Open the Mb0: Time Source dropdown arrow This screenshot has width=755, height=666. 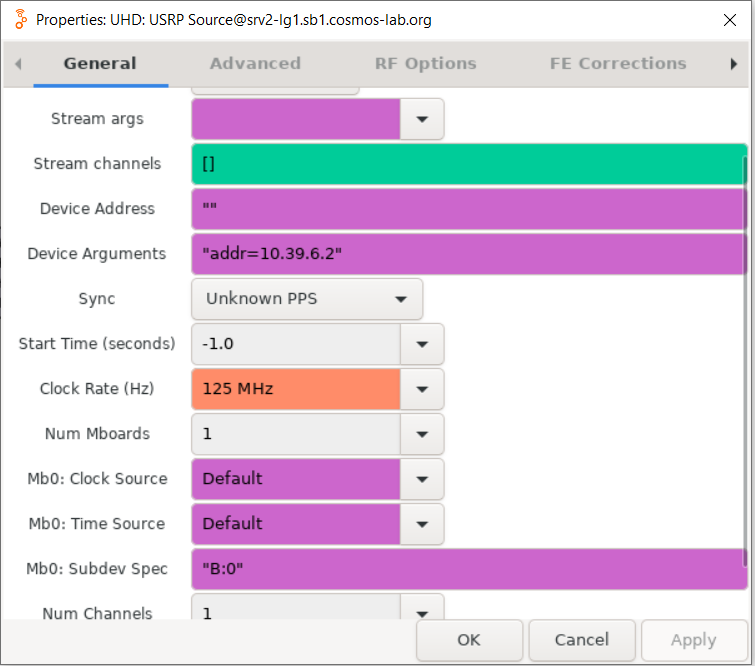(422, 524)
